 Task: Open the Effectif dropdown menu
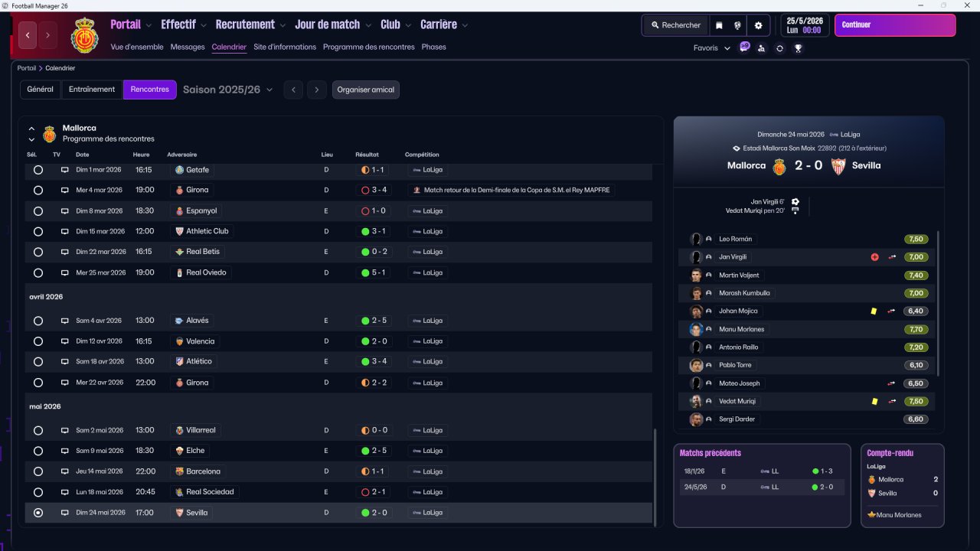point(184,24)
